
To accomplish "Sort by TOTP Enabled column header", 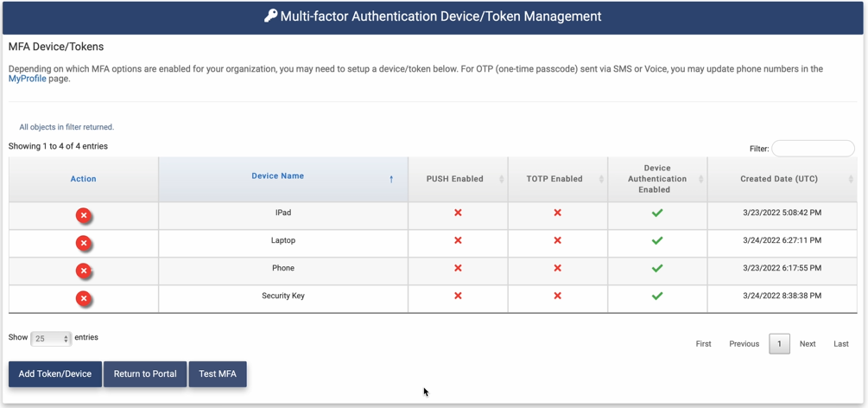I will tap(554, 179).
